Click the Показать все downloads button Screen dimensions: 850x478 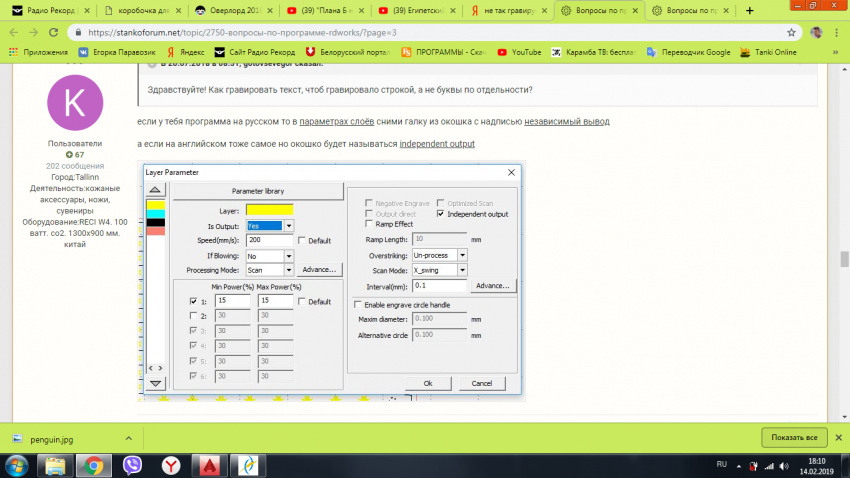[x=794, y=438]
